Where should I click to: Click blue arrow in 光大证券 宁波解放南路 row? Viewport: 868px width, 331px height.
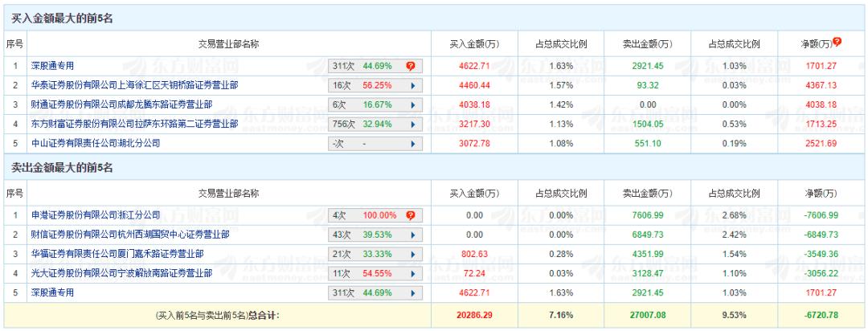(x=412, y=275)
